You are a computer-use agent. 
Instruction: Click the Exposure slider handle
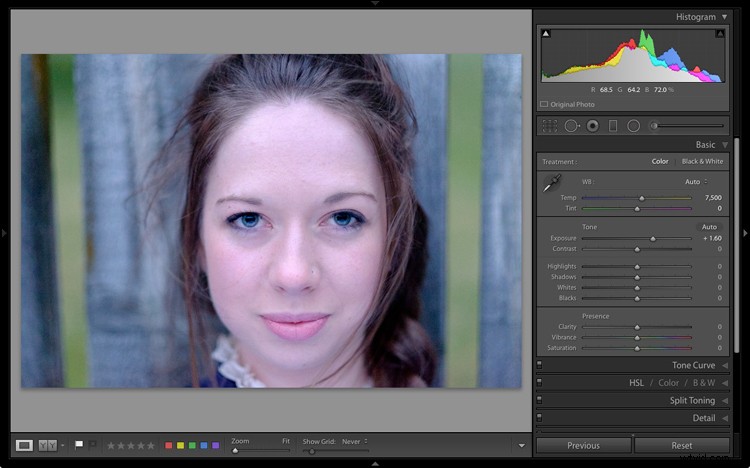[x=653, y=238]
